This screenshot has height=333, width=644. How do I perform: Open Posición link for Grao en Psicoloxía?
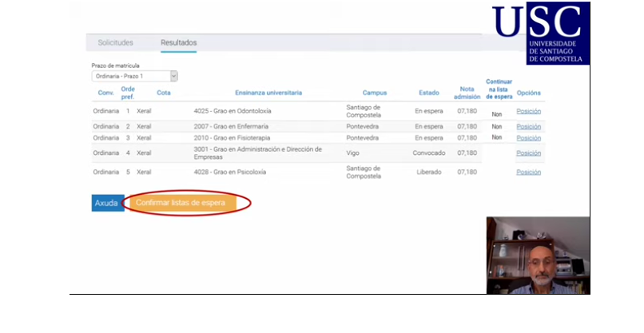point(529,172)
